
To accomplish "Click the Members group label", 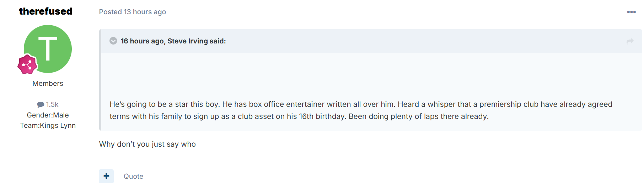I will point(48,83).
